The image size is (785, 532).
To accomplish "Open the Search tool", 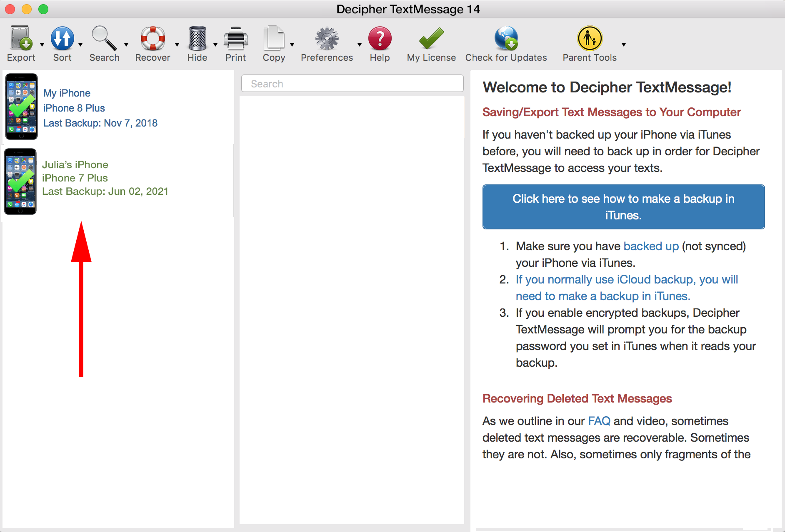I will pos(104,40).
